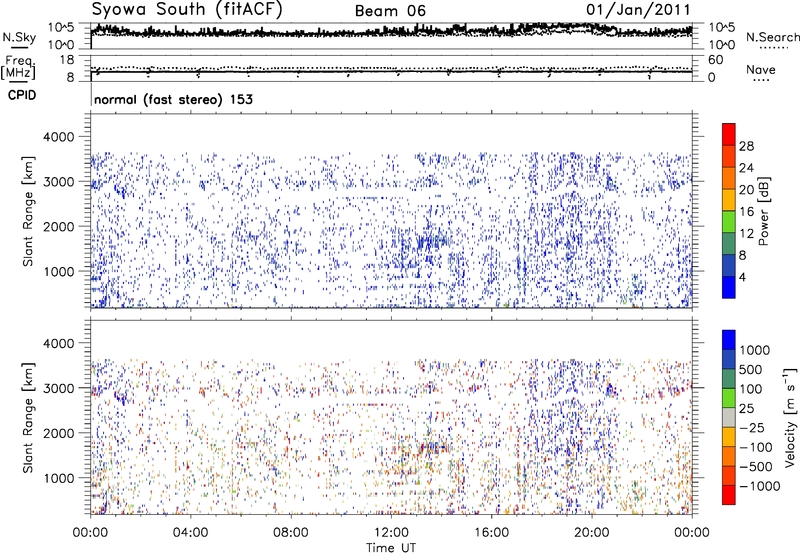Pick the bright blue top velocity colorbar segment
This screenshot has width=800, height=554.
tap(729, 340)
